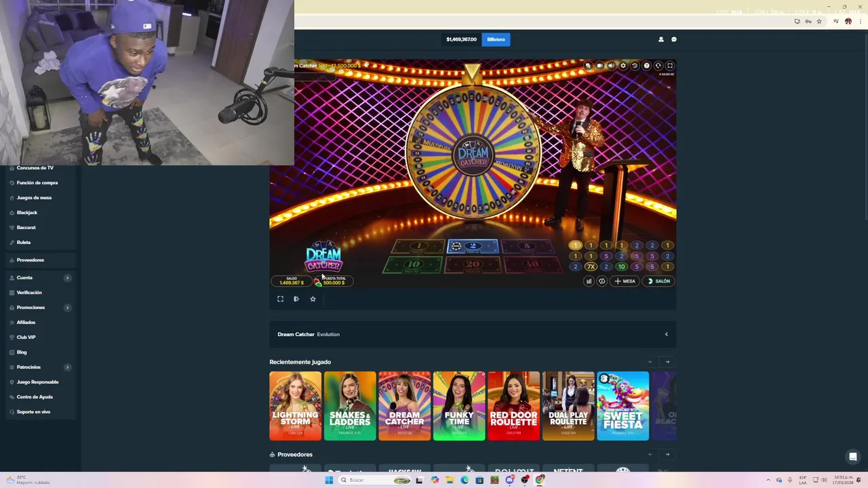Open the Club VIP sidebar link

[26, 337]
